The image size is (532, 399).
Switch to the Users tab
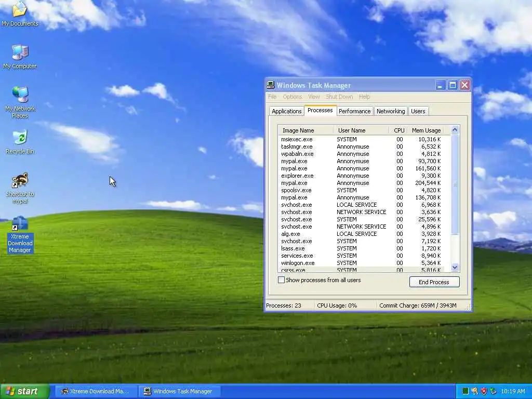tap(418, 111)
